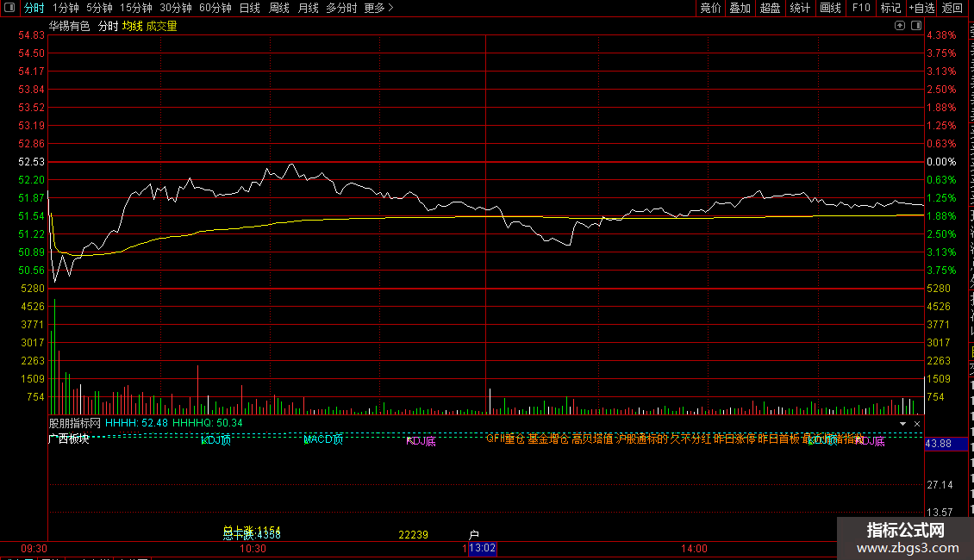
Task: Open the 日线 daily chart
Action: [x=250, y=8]
